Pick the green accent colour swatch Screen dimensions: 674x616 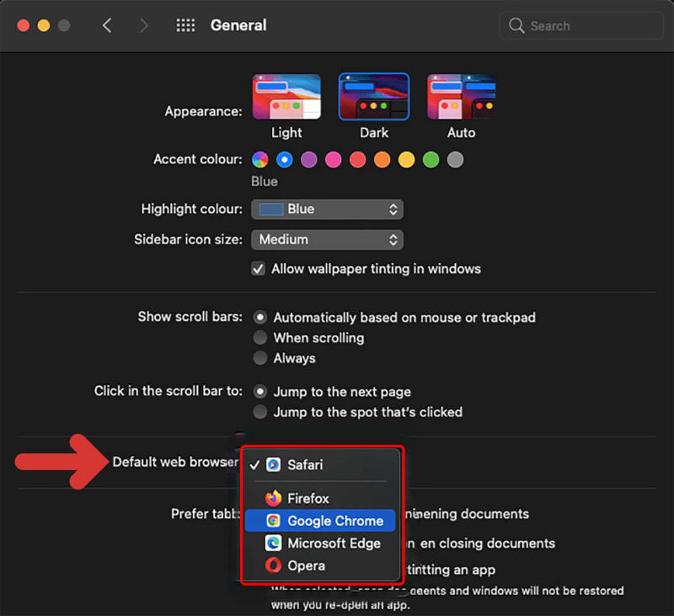pyautogui.click(x=430, y=159)
